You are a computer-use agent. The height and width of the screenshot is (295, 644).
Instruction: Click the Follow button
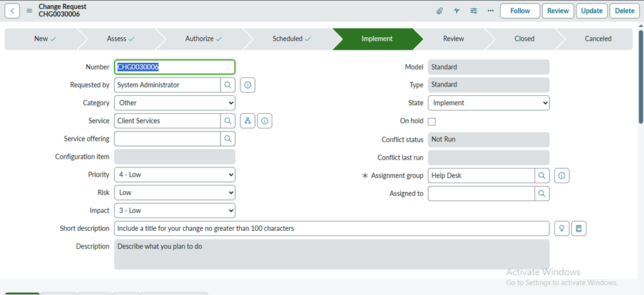point(520,11)
